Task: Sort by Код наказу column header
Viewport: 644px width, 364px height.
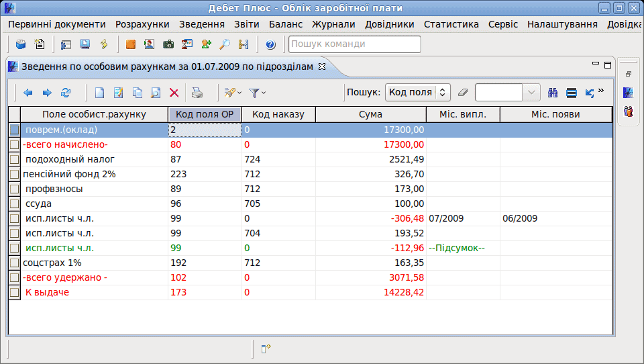Action: (x=278, y=114)
